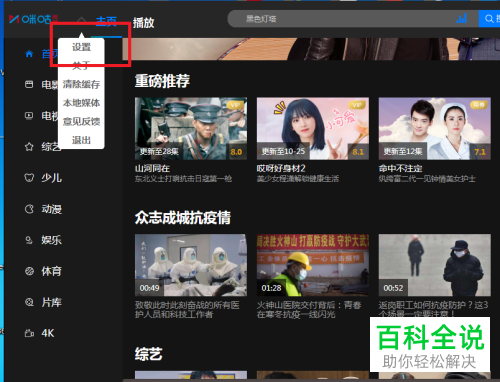The width and height of the screenshot is (500, 382).
Task: Click the 哎呀好身材2 title text
Action: (281, 168)
